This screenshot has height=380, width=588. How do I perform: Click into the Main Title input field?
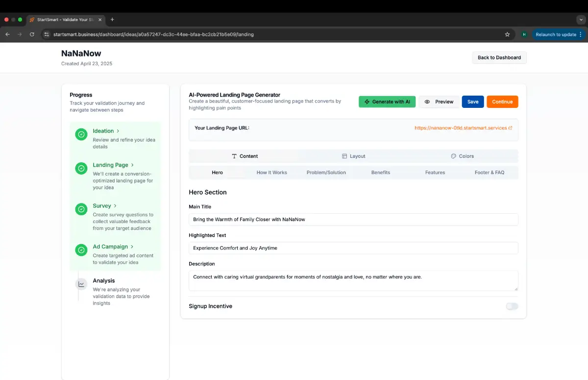[x=353, y=219]
